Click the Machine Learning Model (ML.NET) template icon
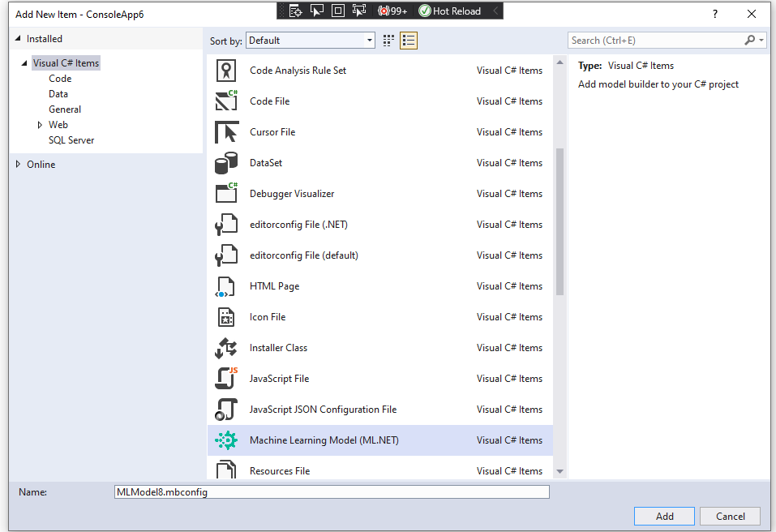Screen dimensions: 776x532 tap(226, 440)
